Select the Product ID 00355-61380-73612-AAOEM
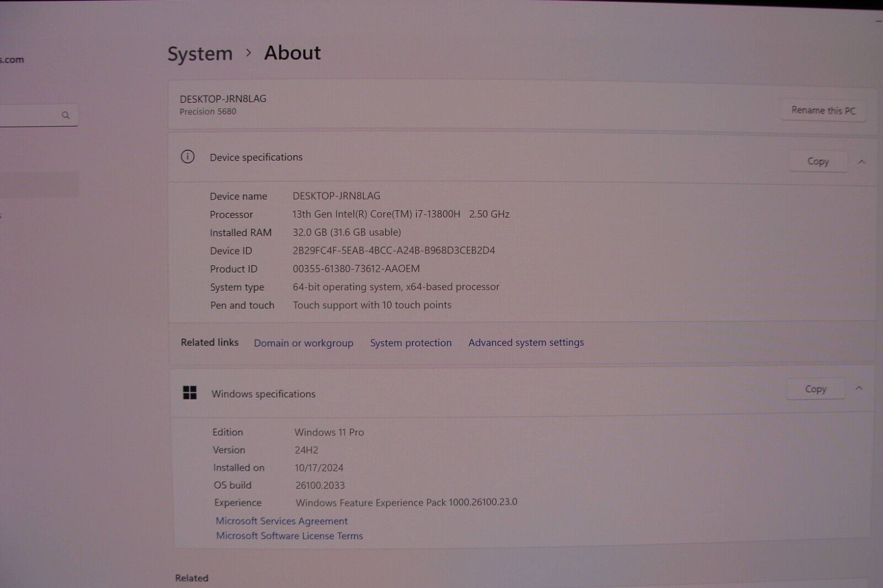Screen dimensions: 883x588 (x=356, y=269)
